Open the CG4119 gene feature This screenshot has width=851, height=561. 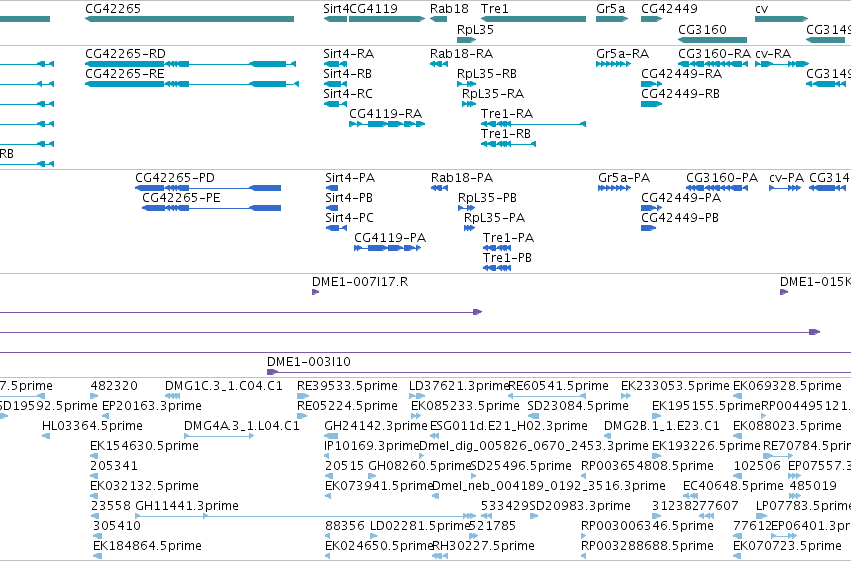point(386,19)
